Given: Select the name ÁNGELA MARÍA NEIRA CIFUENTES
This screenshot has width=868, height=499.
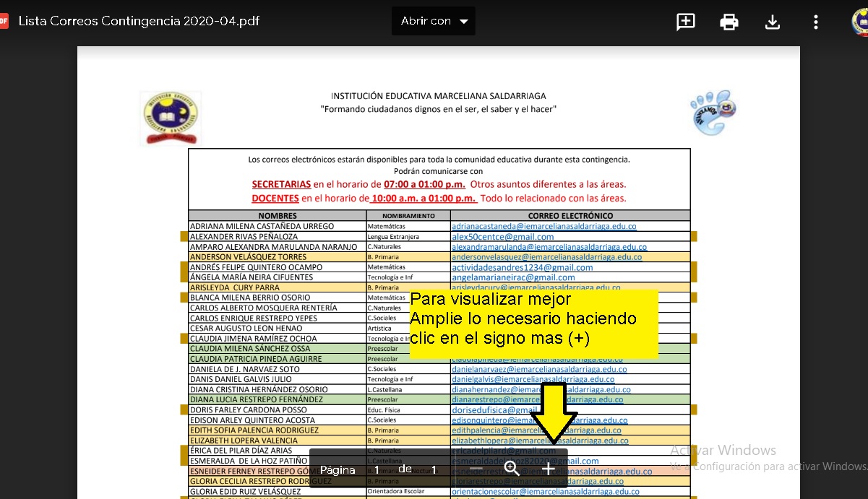Looking at the screenshot, I should pos(252,277).
